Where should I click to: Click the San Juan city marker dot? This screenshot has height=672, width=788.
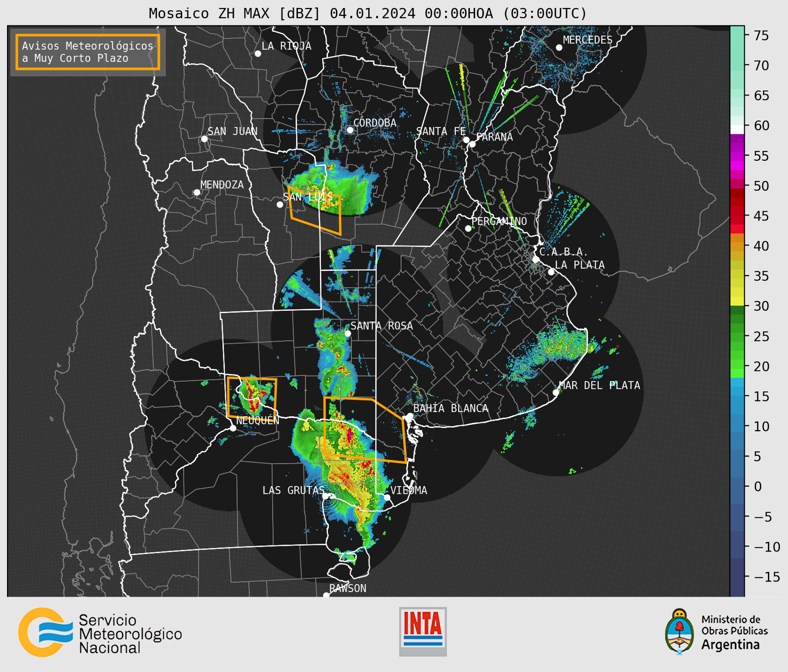[x=204, y=139]
